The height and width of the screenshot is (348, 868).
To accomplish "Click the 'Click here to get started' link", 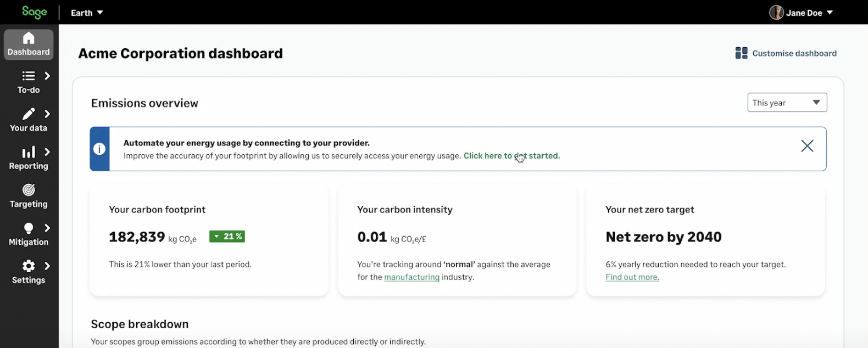I will 511,156.
